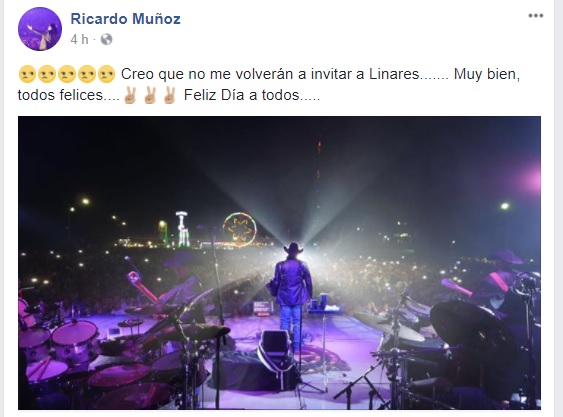The width and height of the screenshot is (563, 417).
Task: Click the second unamused face emoji
Action: click(x=47, y=74)
